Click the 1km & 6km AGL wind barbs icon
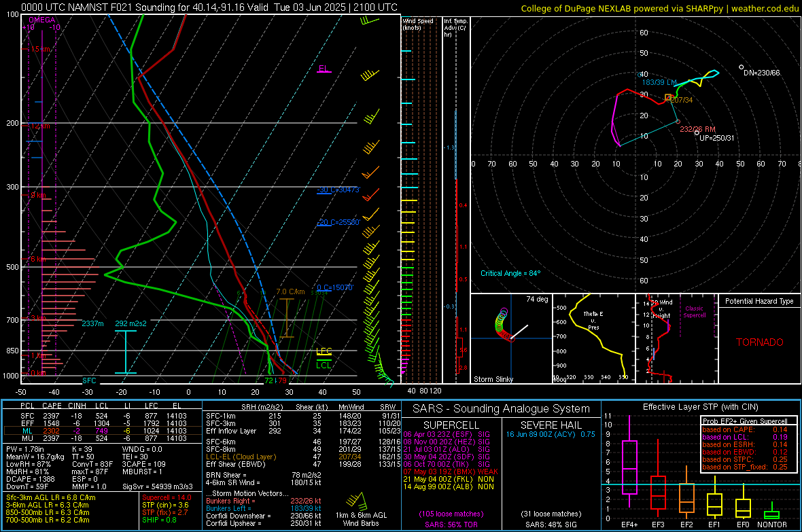This screenshot has width=802, height=532. (x=357, y=501)
